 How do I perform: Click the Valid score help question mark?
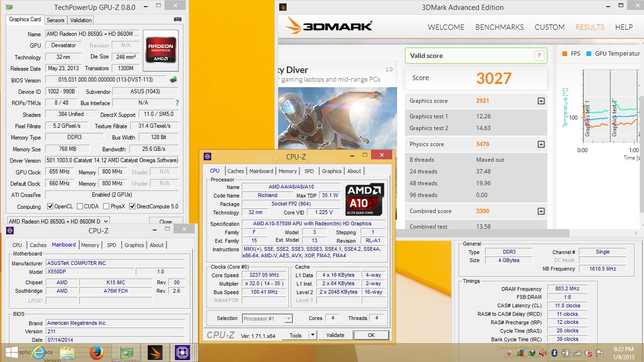click(538, 56)
